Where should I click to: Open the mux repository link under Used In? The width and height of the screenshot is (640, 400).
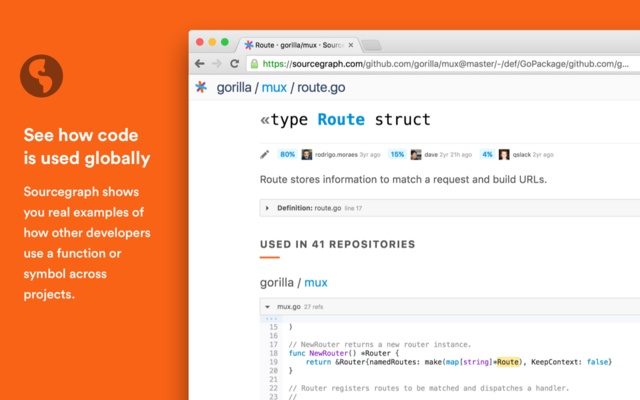pyautogui.click(x=316, y=282)
